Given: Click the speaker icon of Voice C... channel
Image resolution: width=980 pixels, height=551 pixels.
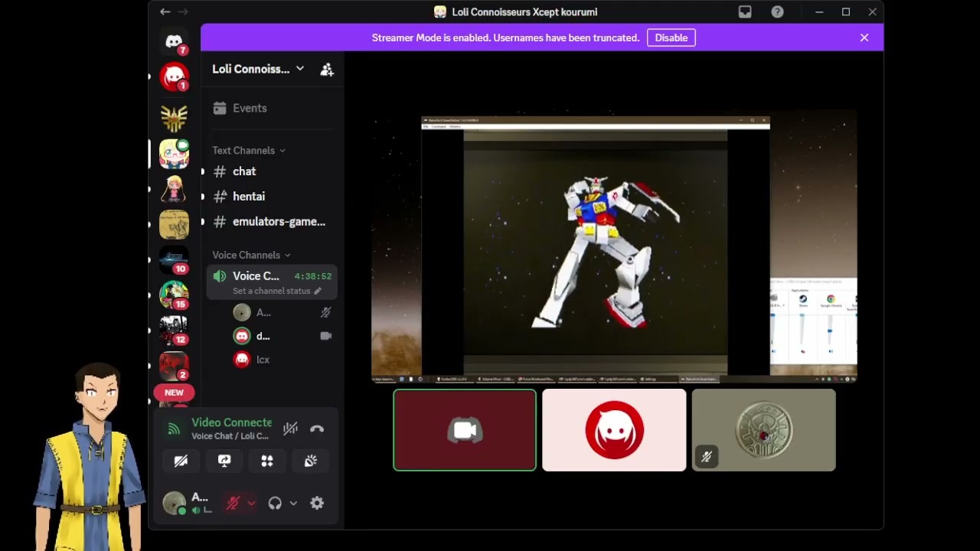Looking at the screenshot, I should click(x=220, y=276).
